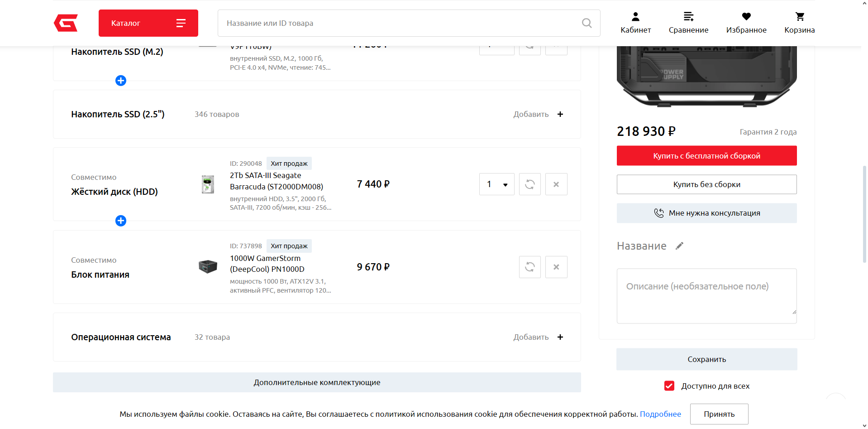Click Хит продаж badge on HDD
868x429 pixels.
tap(289, 164)
